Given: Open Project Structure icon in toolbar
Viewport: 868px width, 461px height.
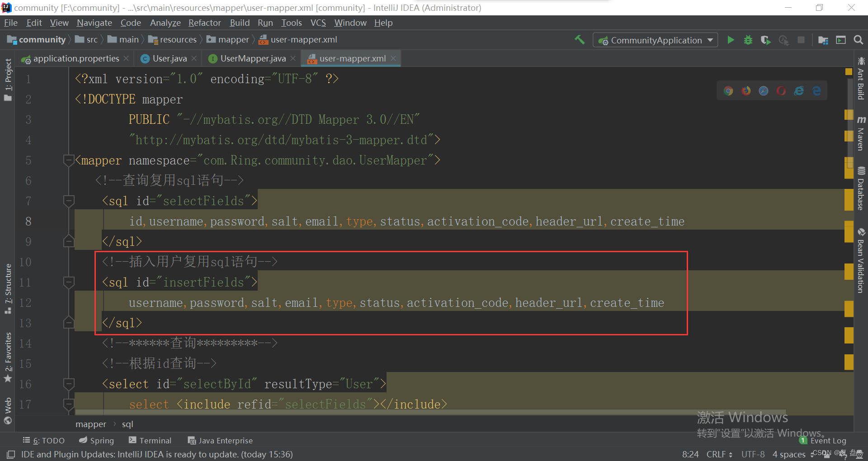Looking at the screenshot, I should tap(823, 40).
